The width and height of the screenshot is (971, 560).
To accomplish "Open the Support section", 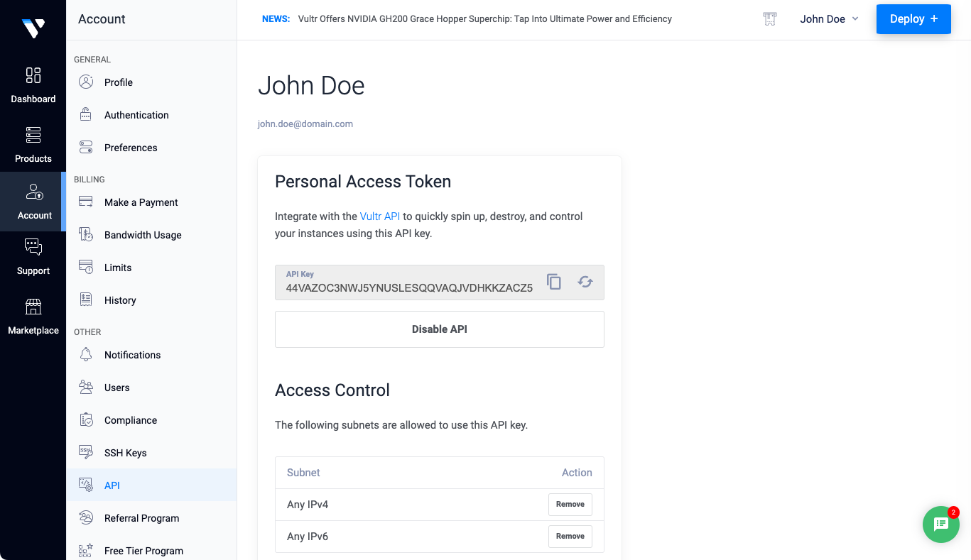I will (x=33, y=257).
